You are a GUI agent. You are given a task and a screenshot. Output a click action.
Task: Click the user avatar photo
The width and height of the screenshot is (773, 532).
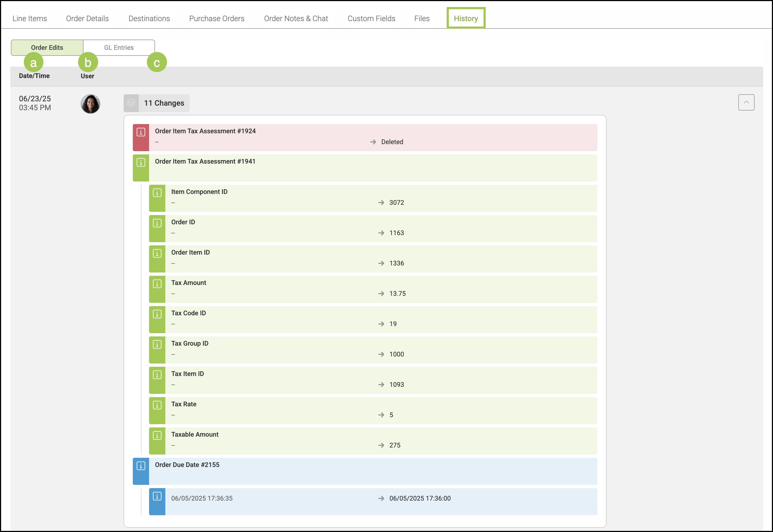coord(90,104)
